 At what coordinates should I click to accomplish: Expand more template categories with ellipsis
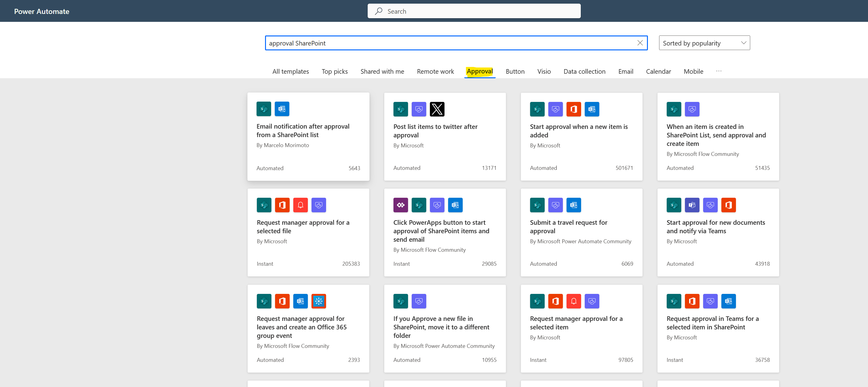click(x=719, y=71)
